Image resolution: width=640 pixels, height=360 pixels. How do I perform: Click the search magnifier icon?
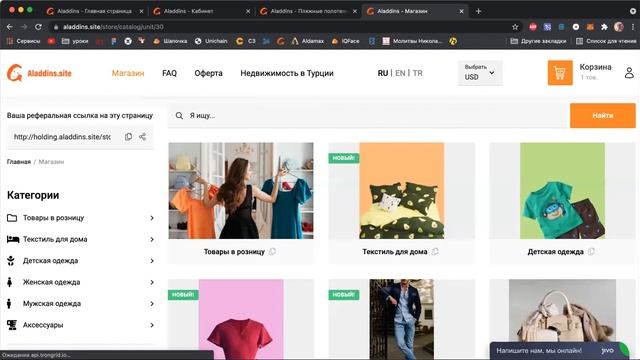click(x=179, y=116)
